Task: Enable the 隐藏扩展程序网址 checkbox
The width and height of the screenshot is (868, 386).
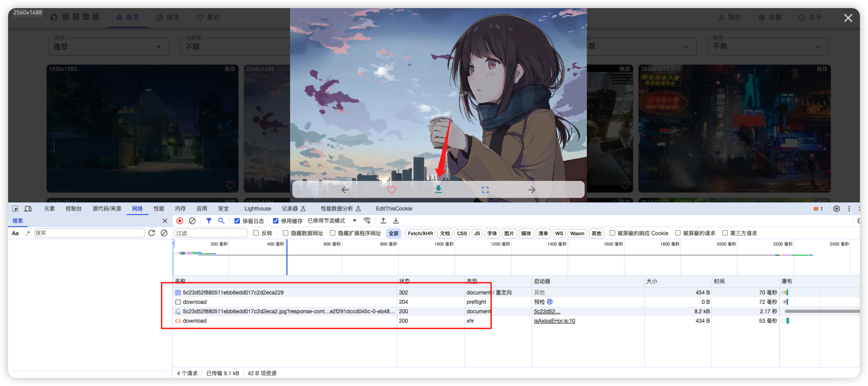Action: click(x=333, y=233)
